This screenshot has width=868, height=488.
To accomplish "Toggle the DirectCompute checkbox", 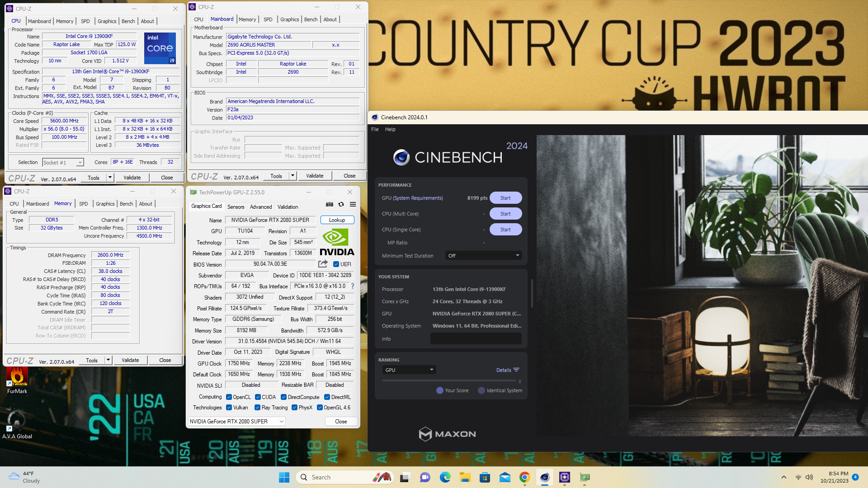I will click(x=283, y=397).
